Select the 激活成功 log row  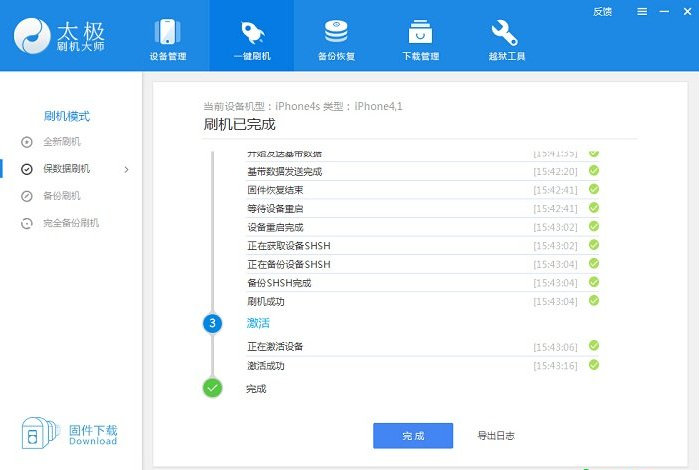tap(423, 366)
